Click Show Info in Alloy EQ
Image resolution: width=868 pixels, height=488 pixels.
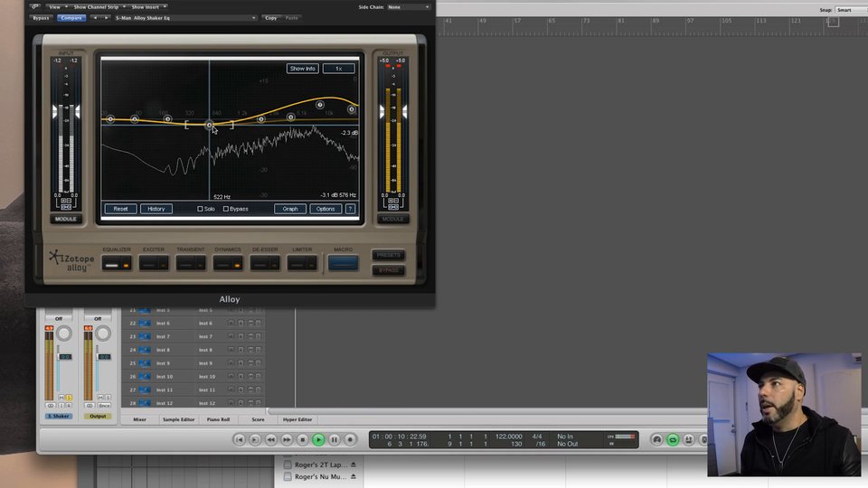tap(302, 69)
